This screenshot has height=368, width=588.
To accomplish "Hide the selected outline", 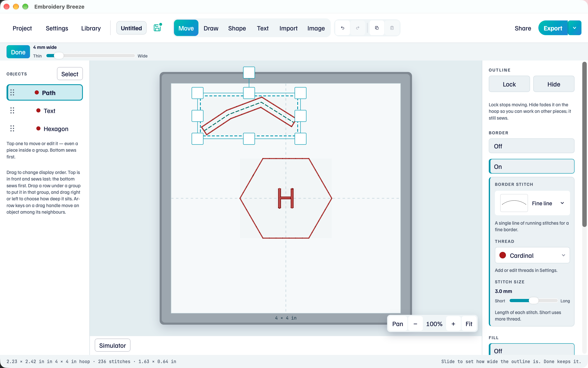I will (x=554, y=84).
